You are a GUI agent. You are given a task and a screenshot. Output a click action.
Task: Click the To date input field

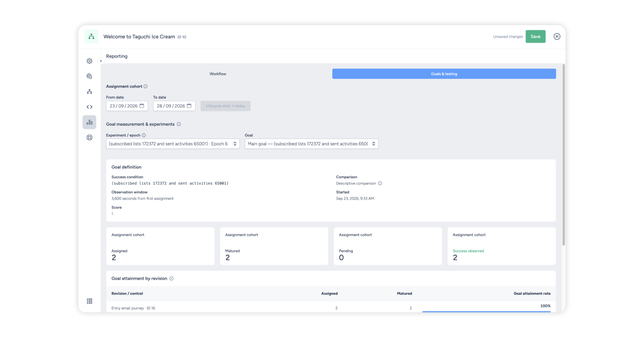point(174,106)
